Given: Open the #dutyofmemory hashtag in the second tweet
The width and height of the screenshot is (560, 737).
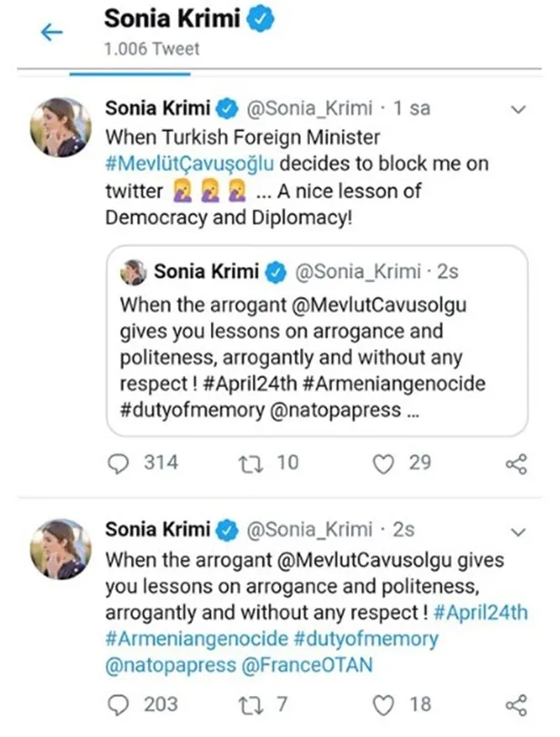Looking at the screenshot, I should 355,640.
